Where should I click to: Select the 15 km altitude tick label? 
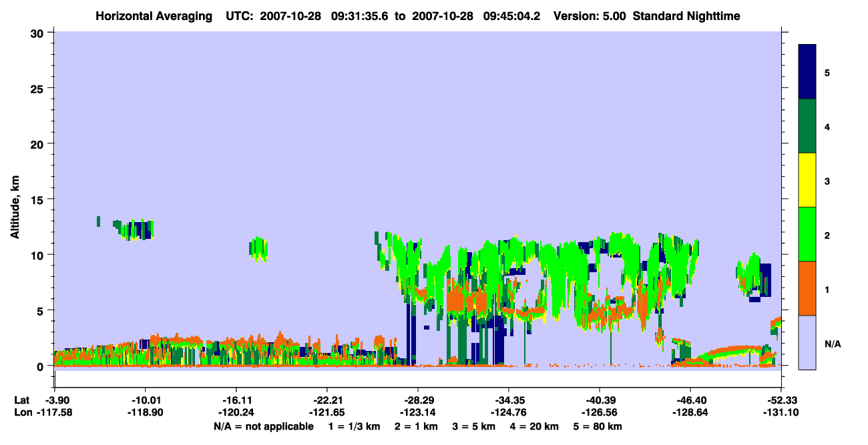click(x=39, y=199)
